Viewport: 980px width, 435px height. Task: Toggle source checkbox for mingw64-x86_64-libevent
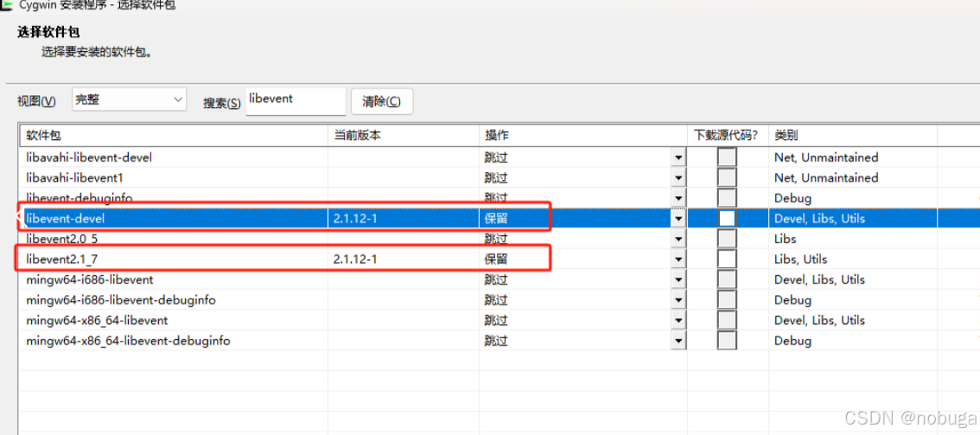point(727,321)
